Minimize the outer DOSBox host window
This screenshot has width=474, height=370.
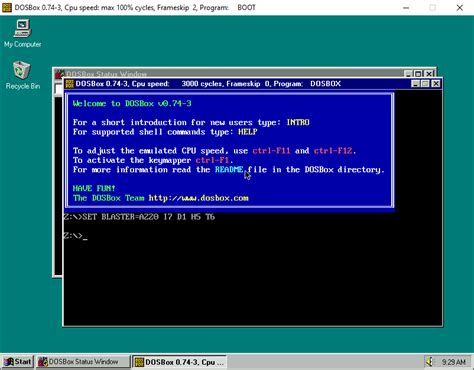406,7
